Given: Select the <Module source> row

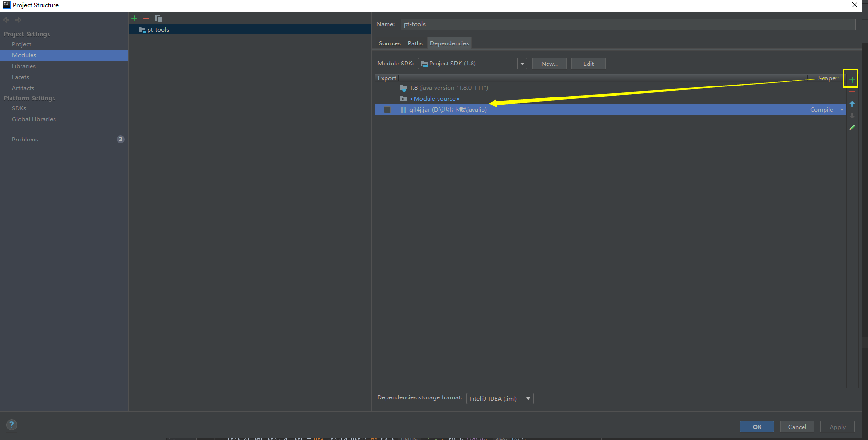Looking at the screenshot, I should pos(611,99).
